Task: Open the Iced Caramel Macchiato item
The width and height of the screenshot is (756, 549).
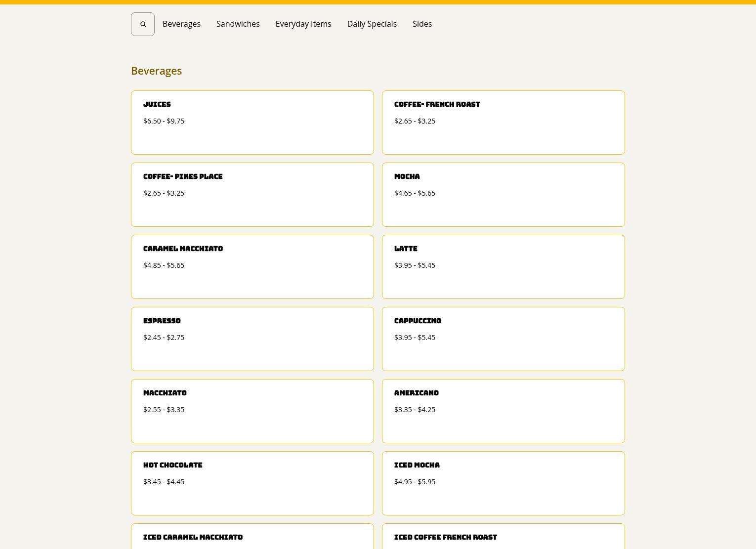Action: pos(252,538)
